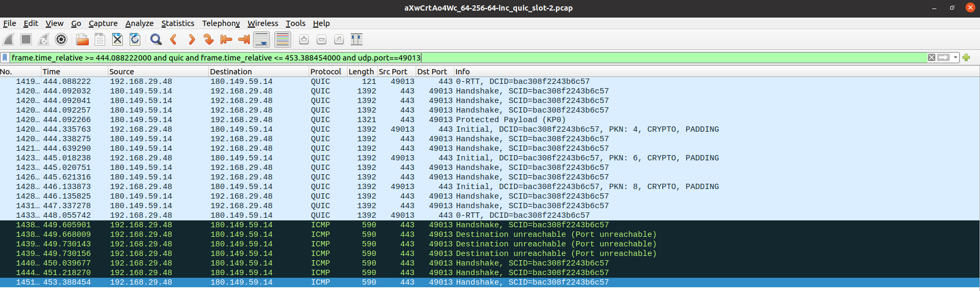Open the File menu

[10, 23]
